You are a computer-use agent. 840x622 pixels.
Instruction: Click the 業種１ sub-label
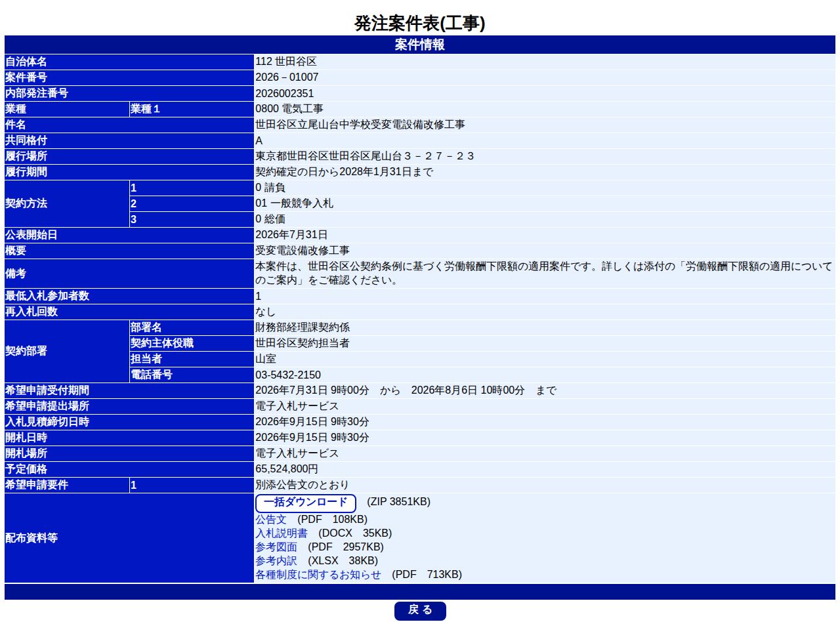[x=192, y=109]
